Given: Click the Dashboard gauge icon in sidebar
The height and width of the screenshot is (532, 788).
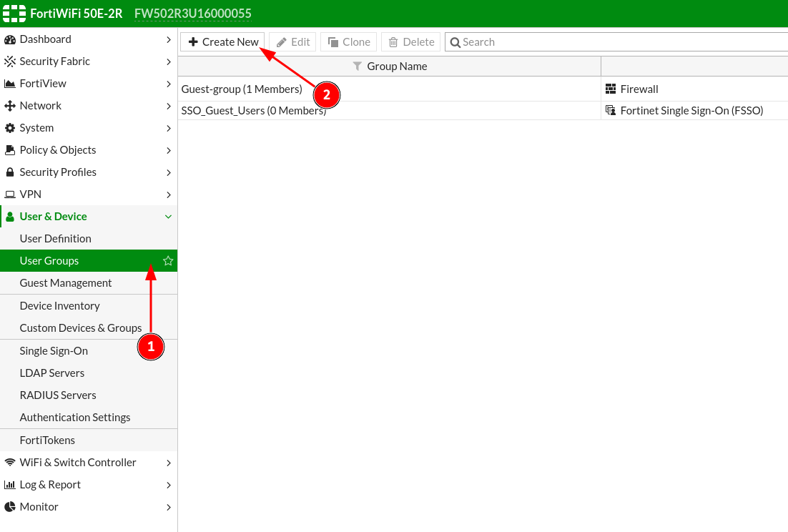Looking at the screenshot, I should pyautogui.click(x=10, y=39).
